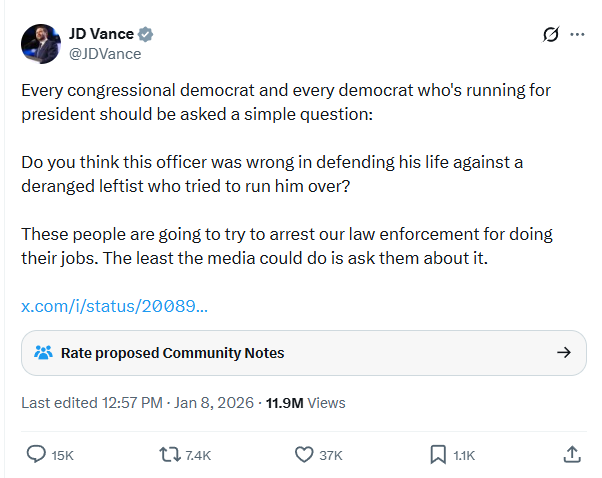The height and width of the screenshot is (478, 602).
Task: Click the repost arrows icon
Action: point(170,454)
